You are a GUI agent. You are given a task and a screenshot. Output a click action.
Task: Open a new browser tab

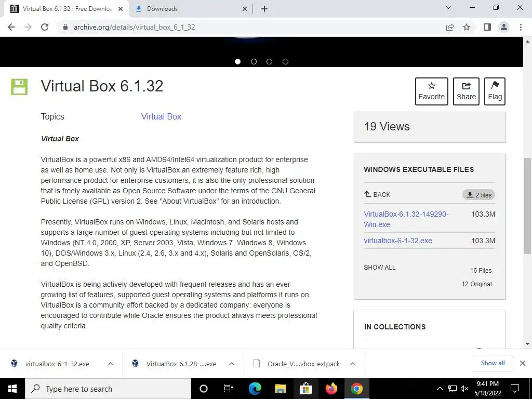click(264, 9)
